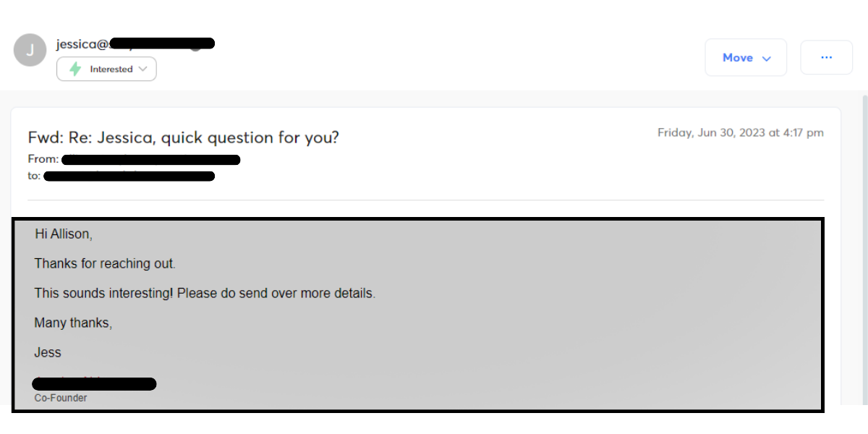Click the Friday, Jun 30, 2023 timestamp

pyautogui.click(x=740, y=133)
